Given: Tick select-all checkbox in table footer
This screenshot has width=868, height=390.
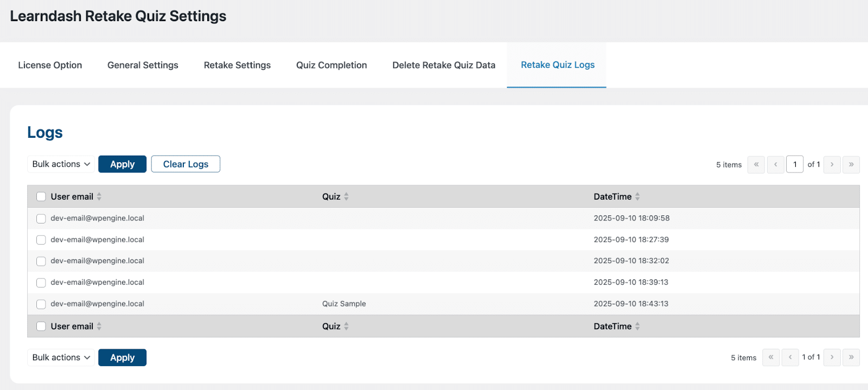Looking at the screenshot, I should [41, 326].
